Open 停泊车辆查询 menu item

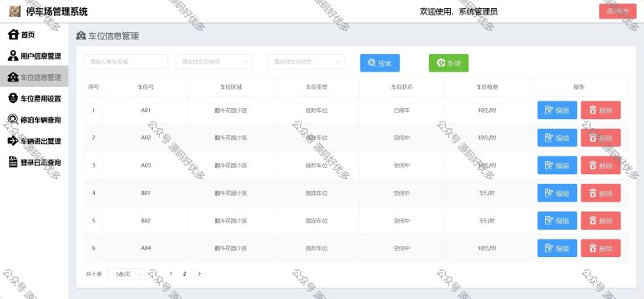(x=34, y=120)
